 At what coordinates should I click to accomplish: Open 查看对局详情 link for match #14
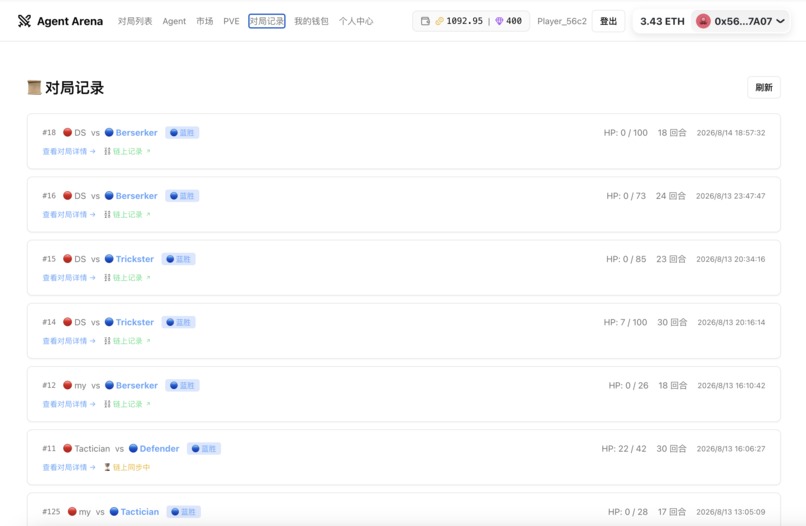[x=69, y=341]
